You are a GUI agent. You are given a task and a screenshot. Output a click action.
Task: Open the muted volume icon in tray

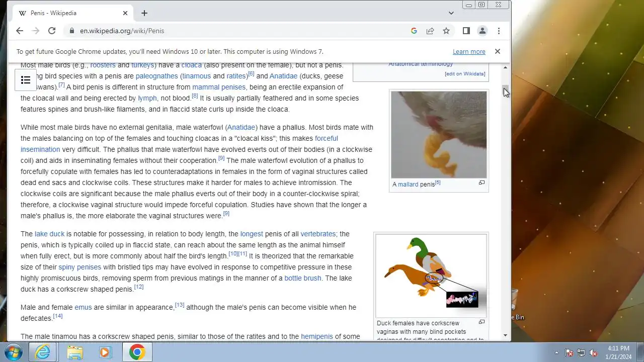point(593,352)
